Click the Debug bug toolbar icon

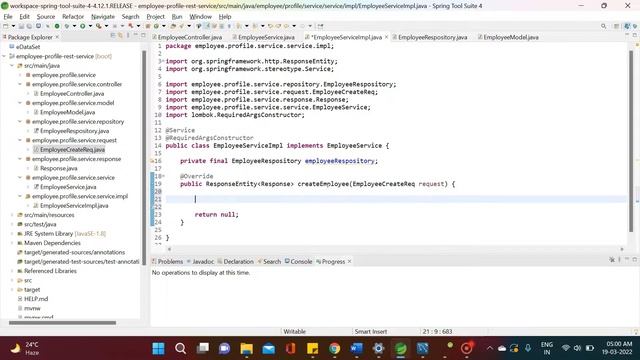(x=66, y=26)
